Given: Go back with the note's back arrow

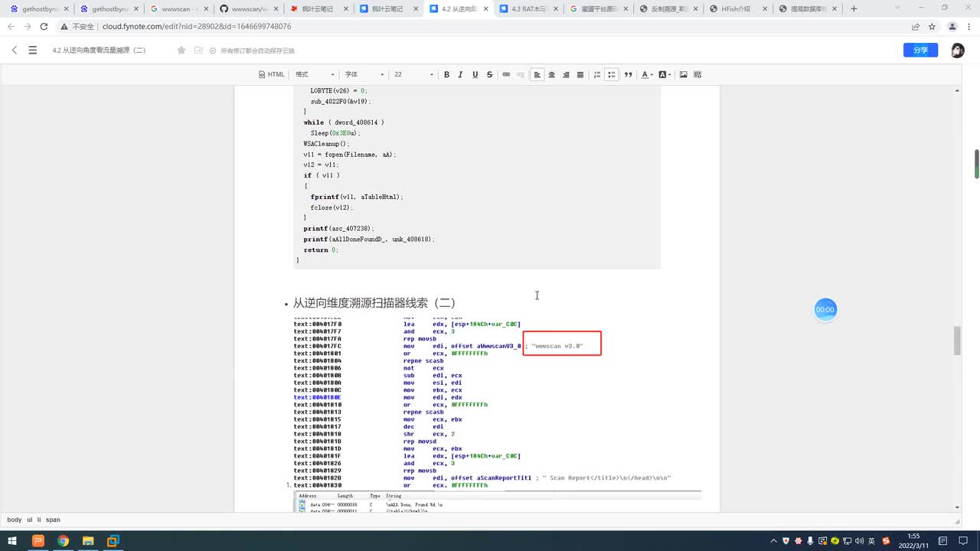Looking at the screenshot, I should click(x=15, y=50).
